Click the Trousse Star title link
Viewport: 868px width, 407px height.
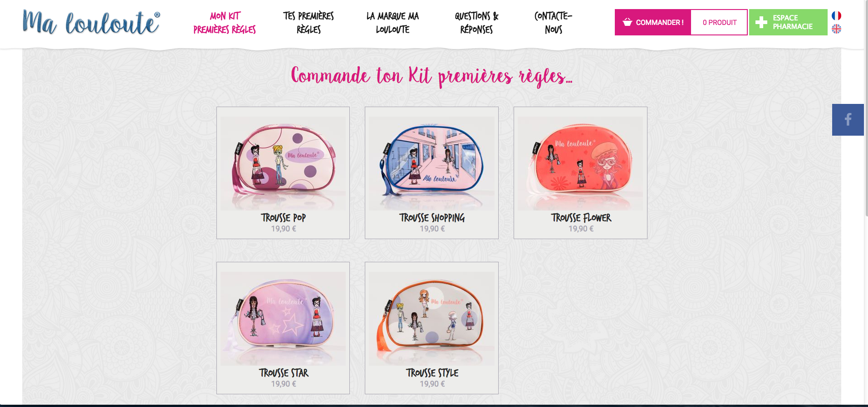click(x=284, y=373)
